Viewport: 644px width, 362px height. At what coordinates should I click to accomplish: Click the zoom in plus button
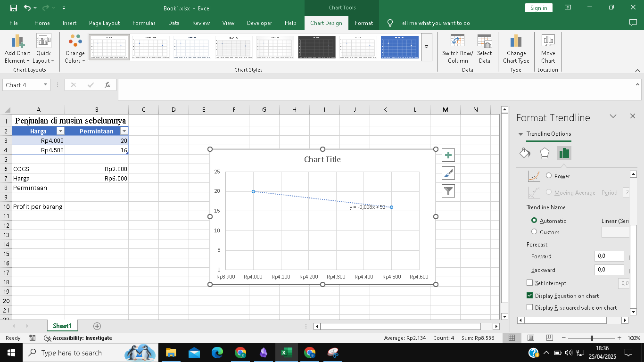619,338
